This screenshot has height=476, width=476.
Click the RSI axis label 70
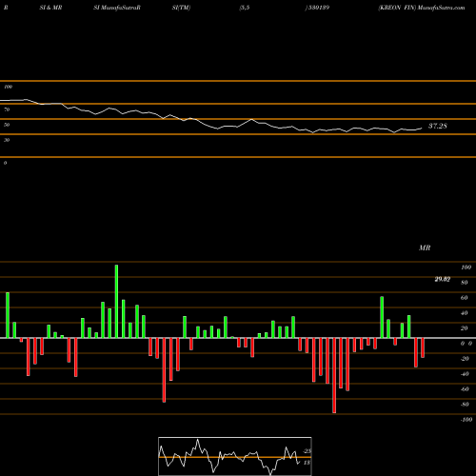coord(7,109)
